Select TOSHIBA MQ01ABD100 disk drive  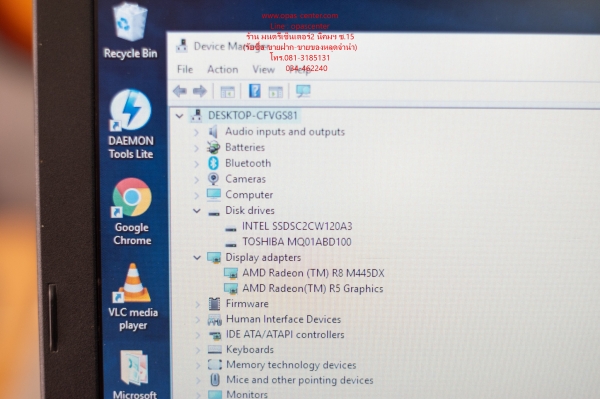point(297,242)
